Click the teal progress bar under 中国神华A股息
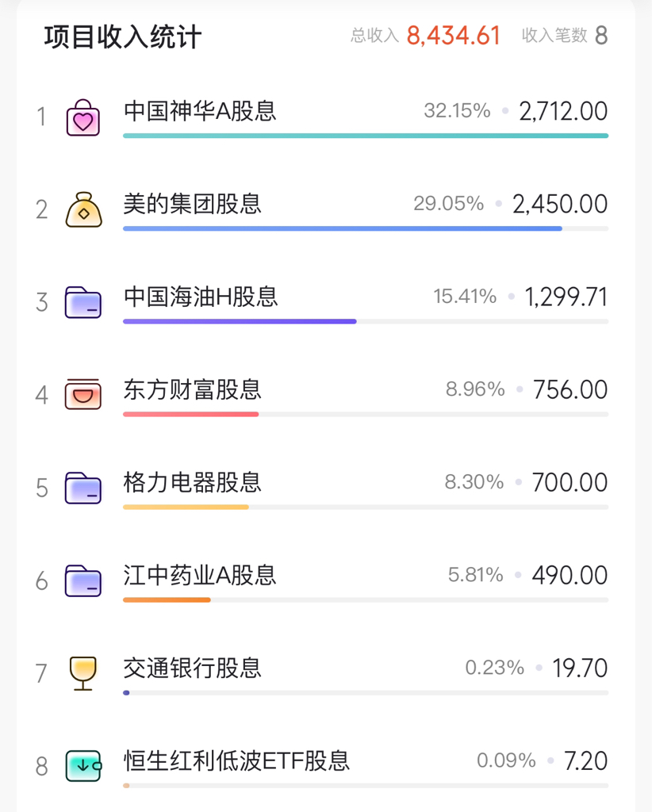Screen dimensions: 652x812 pyautogui.click(x=366, y=136)
